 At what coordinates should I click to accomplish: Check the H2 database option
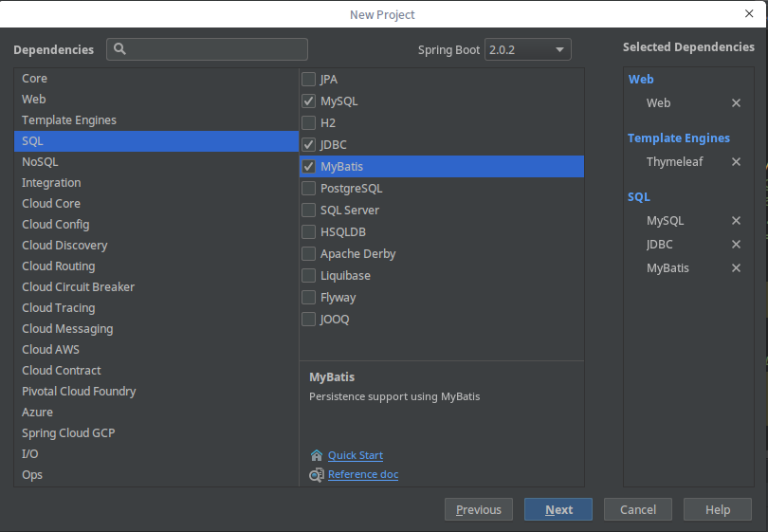pos(308,122)
